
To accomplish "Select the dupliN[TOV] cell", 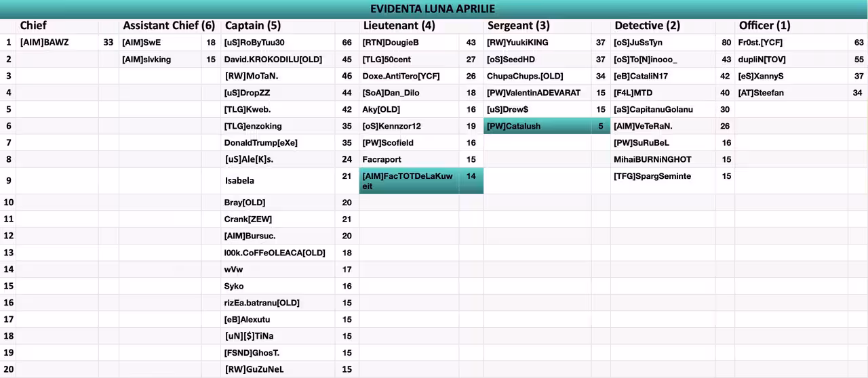I will [791, 59].
